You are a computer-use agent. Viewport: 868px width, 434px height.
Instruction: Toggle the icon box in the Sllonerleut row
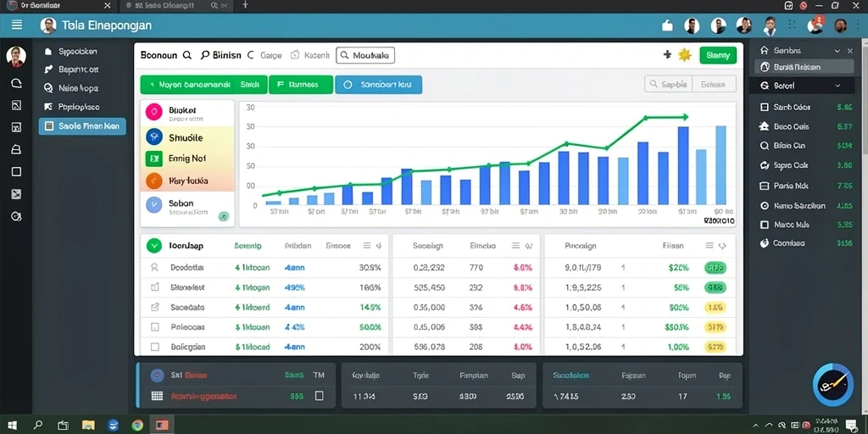155,287
